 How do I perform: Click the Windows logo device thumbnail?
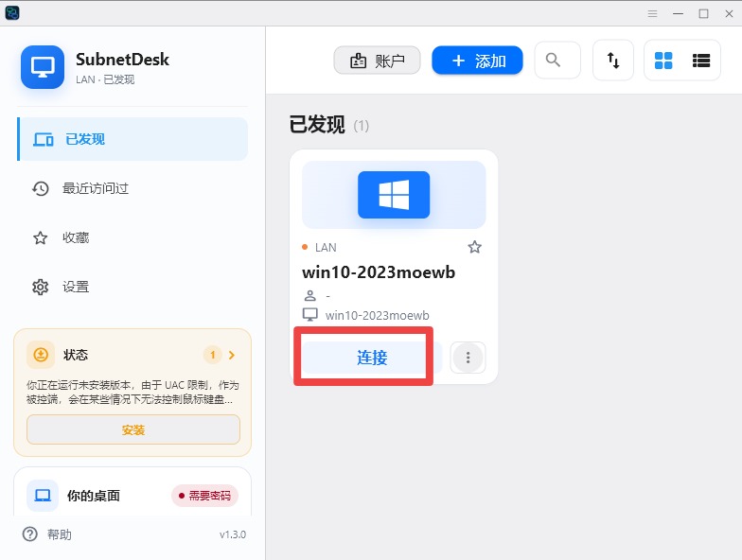click(394, 195)
